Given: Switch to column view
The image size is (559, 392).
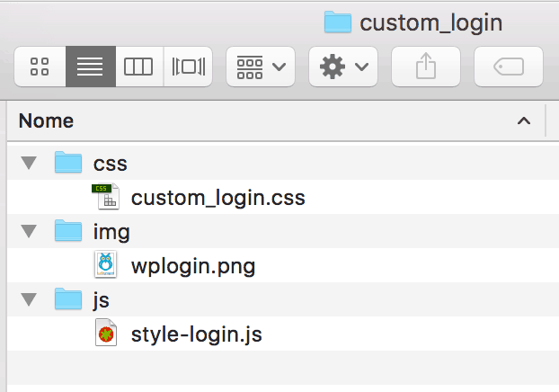Looking at the screenshot, I should (138, 67).
